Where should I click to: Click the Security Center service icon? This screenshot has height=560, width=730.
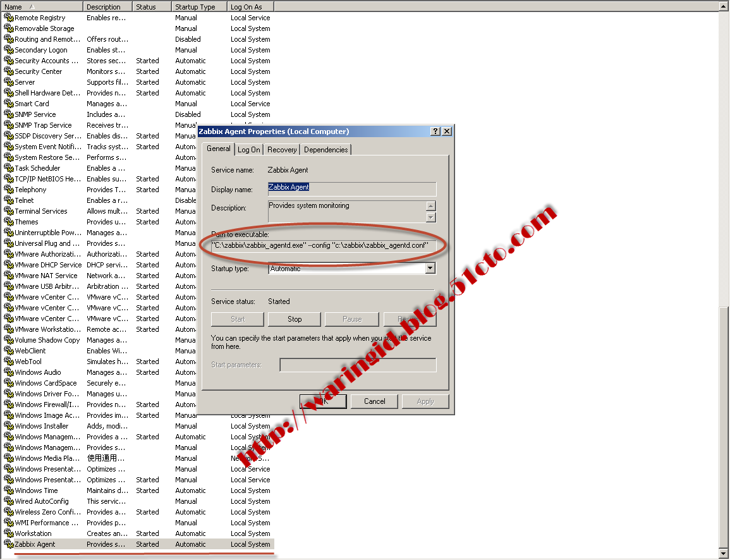pos(8,71)
